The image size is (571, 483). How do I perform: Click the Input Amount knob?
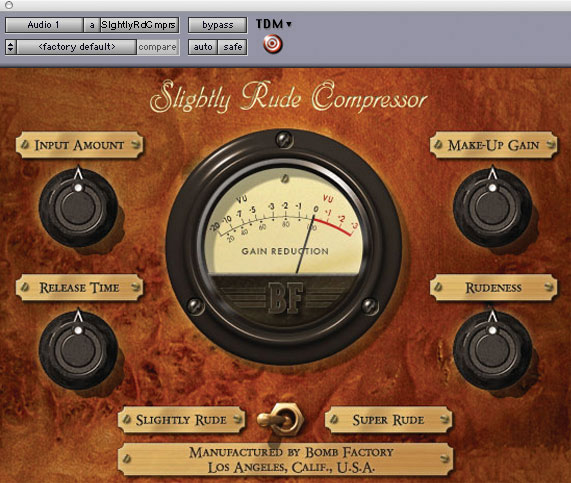pos(78,208)
